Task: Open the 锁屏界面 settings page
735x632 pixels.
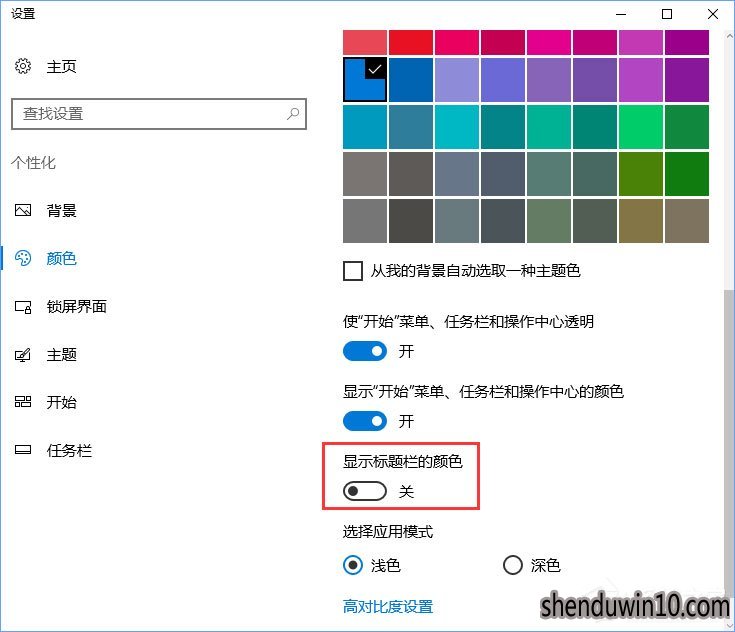Action: [x=76, y=307]
